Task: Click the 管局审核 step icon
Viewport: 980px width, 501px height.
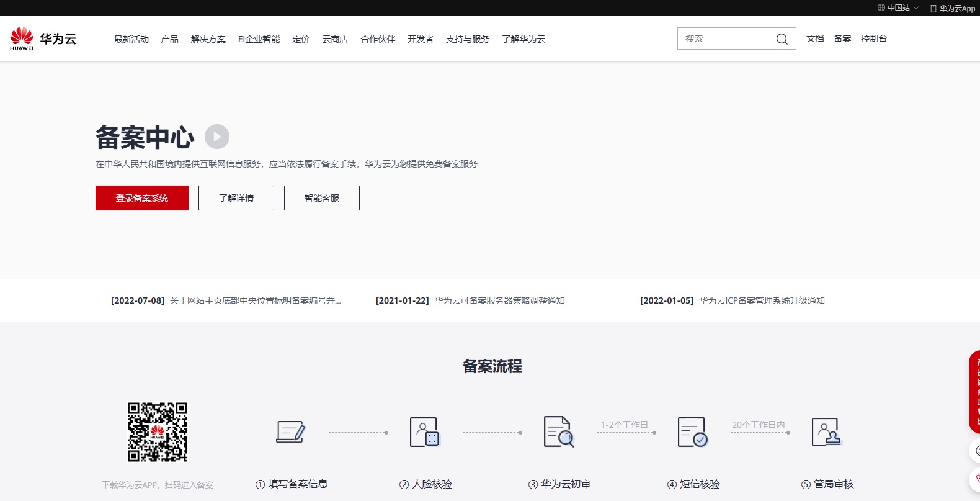Action: 827,431
